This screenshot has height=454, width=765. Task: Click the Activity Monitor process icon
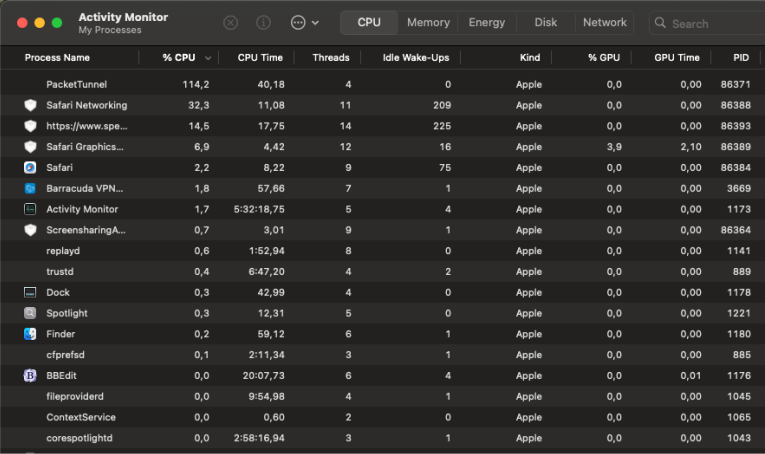pyautogui.click(x=30, y=209)
